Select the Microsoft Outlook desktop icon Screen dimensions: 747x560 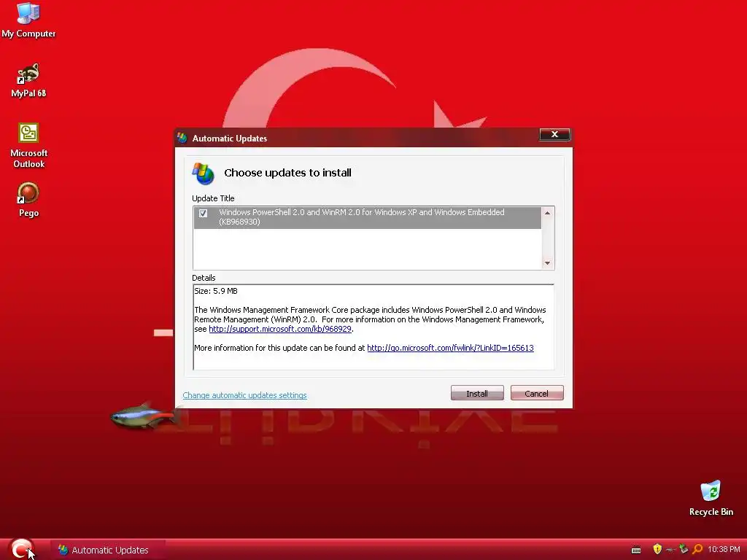pos(28,145)
